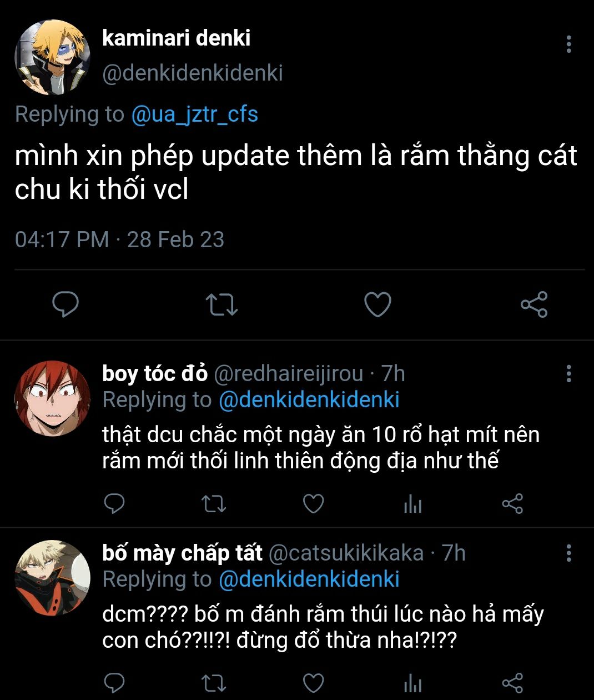Image resolution: width=594 pixels, height=700 pixels.
Task: Like bố mày chấp tất's reply
Action: tap(313, 683)
